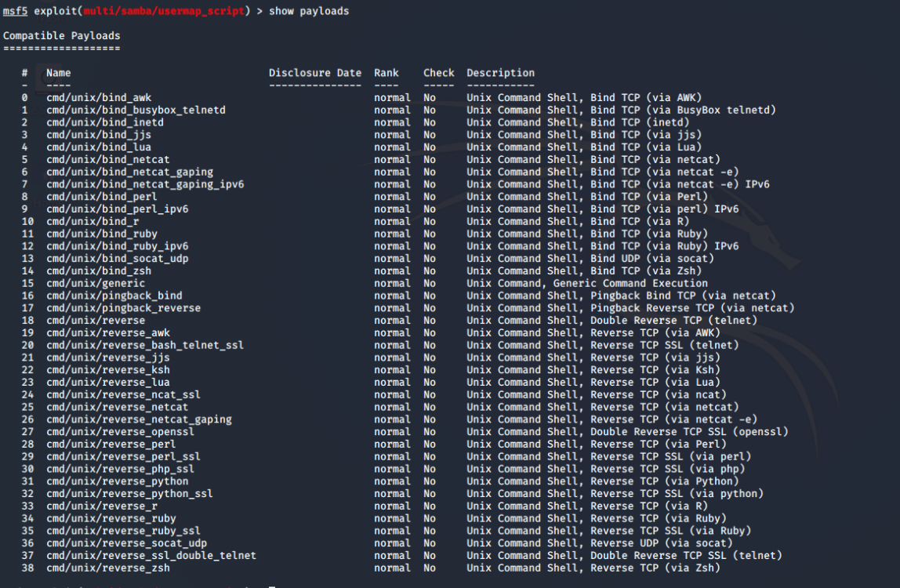Select payload cmd/unix/bind_perl_ipv6
The width and height of the screenshot is (900, 588).
pos(117,209)
